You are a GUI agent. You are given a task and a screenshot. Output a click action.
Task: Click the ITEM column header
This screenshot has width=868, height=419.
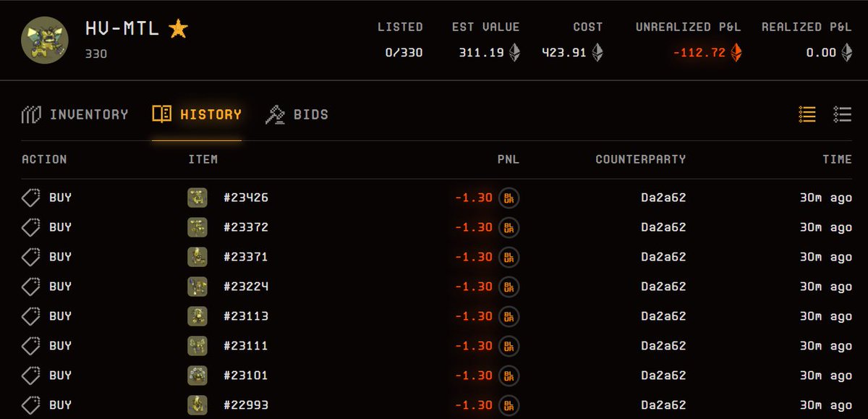(203, 159)
